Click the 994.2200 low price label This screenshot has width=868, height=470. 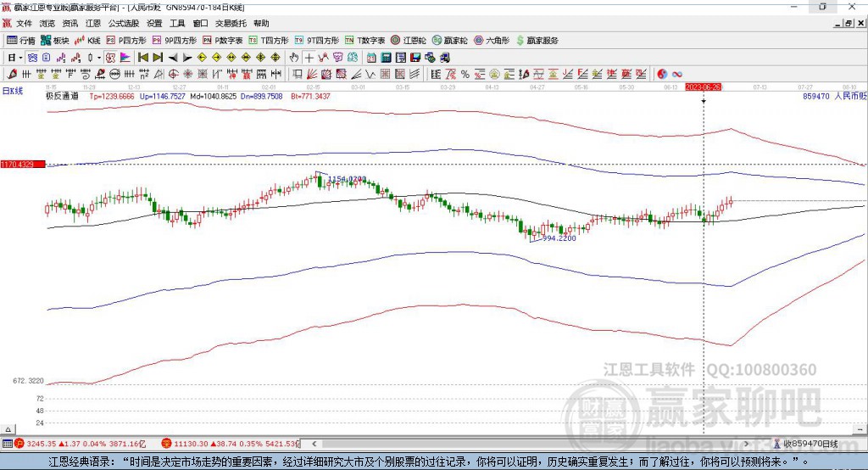tap(559, 238)
